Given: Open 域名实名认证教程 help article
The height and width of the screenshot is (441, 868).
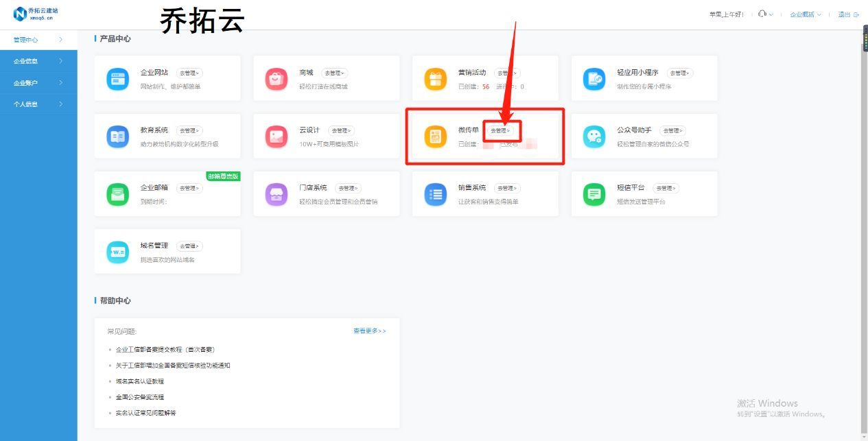Looking at the screenshot, I should [x=139, y=381].
